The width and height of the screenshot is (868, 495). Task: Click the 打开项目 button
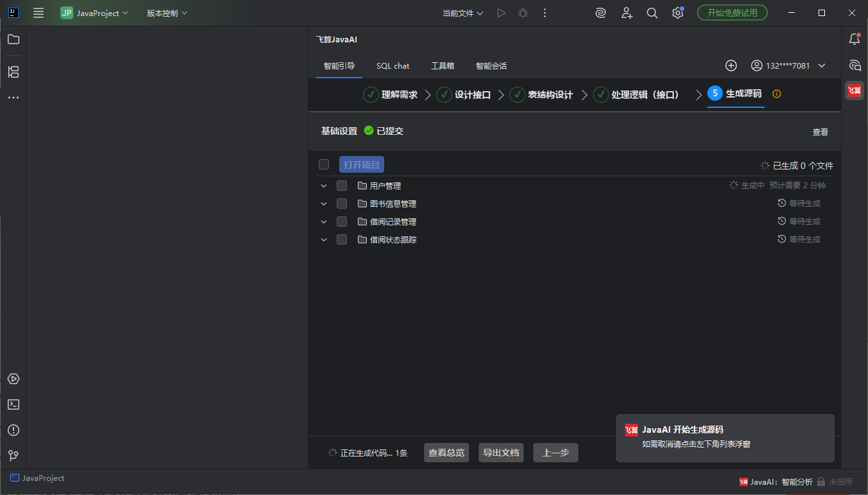(x=362, y=164)
